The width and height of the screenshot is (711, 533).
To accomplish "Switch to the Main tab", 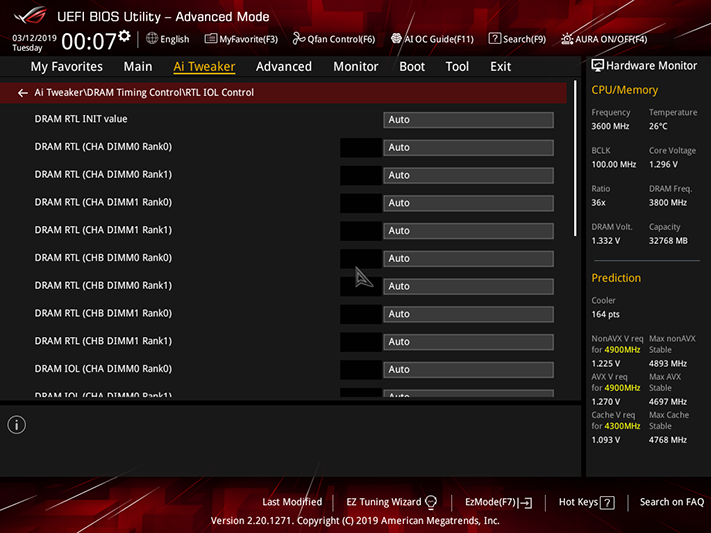I will pyautogui.click(x=138, y=67).
